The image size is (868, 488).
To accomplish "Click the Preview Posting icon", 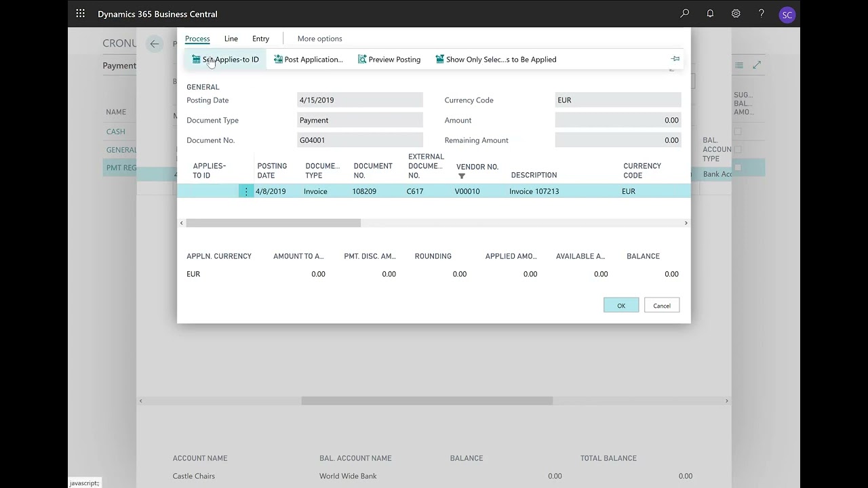I will pyautogui.click(x=362, y=60).
